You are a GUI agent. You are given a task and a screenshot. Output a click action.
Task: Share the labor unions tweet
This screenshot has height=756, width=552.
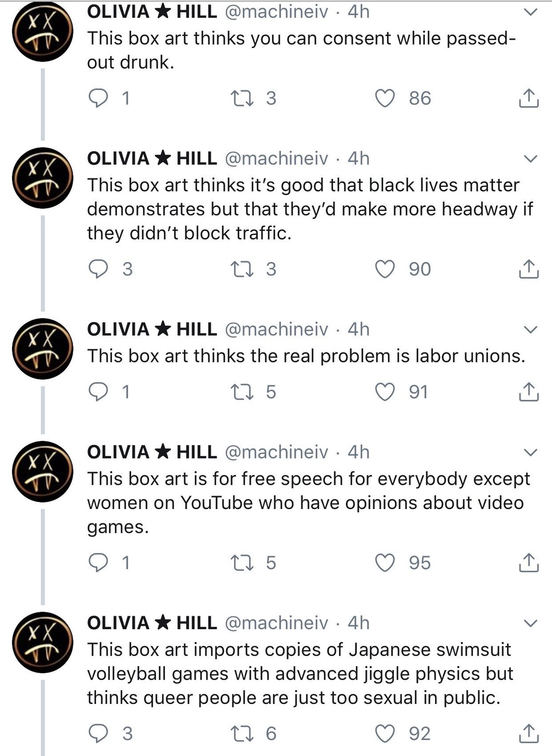point(528,392)
